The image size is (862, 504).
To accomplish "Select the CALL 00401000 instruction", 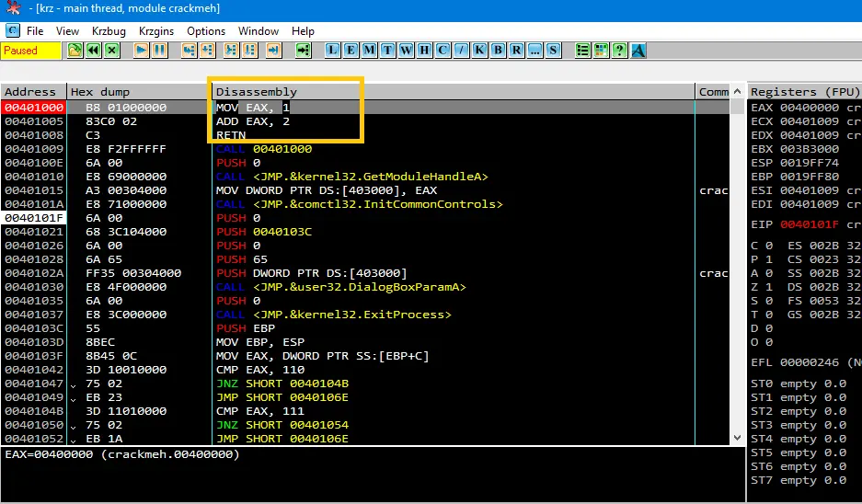I will (264, 149).
